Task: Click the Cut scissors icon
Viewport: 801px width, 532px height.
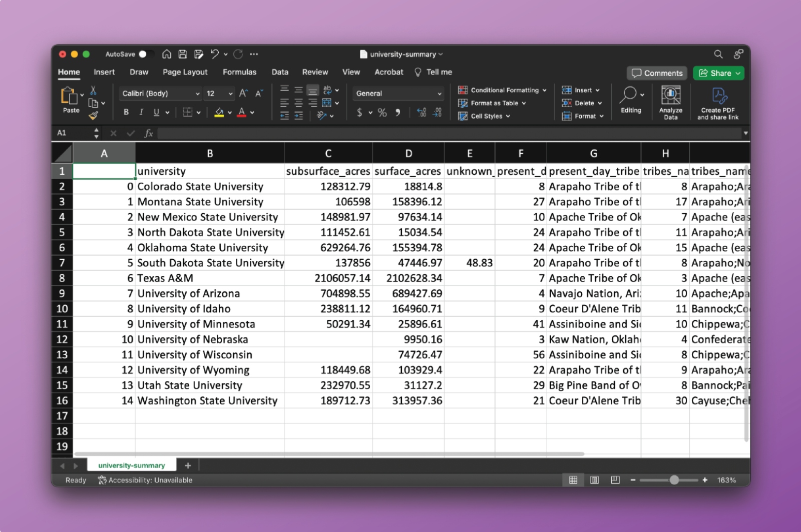Action: [93, 91]
